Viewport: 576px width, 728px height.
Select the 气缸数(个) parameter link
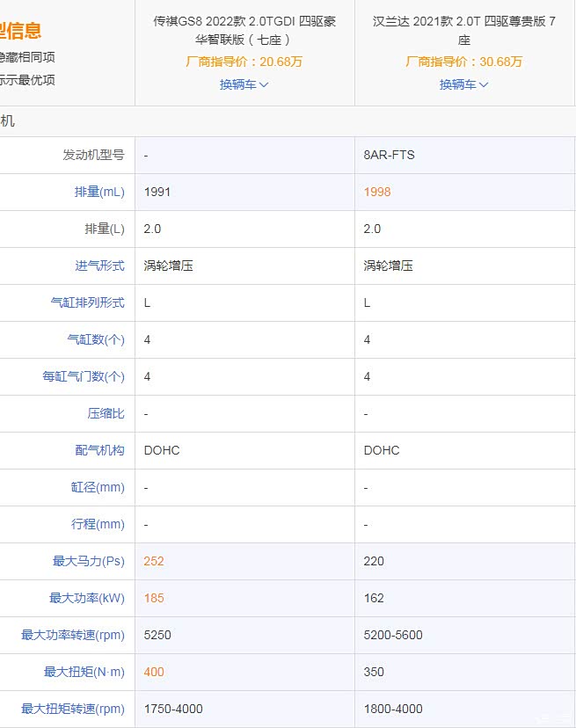[x=96, y=339]
